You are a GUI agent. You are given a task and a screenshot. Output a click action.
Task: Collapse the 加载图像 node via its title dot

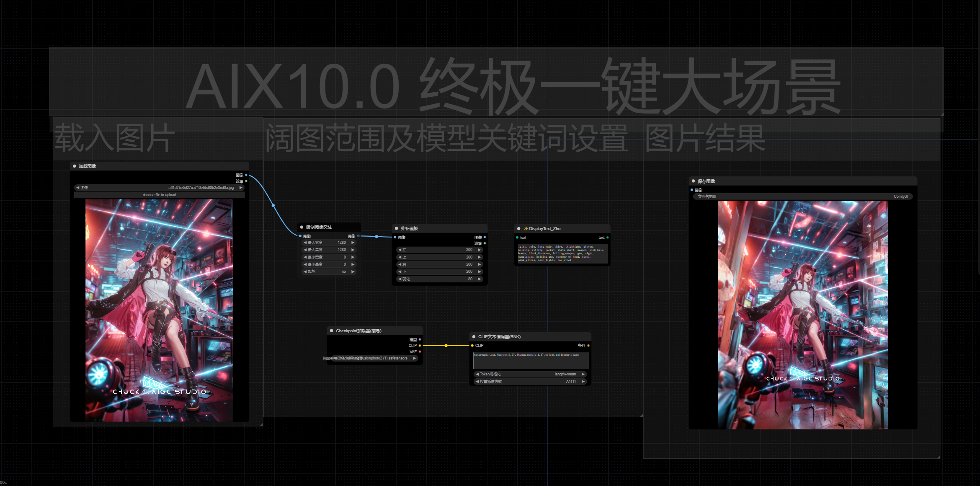[x=75, y=166]
